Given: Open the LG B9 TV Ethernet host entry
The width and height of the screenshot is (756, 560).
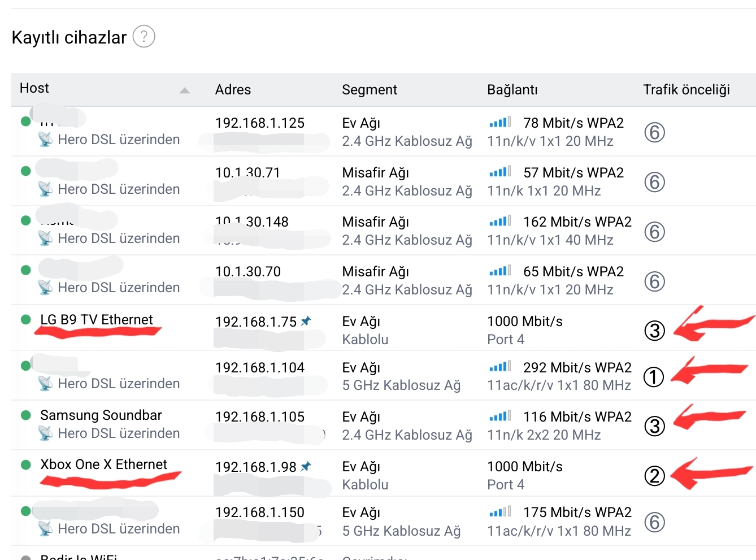Looking at the screenshot, I should click(97, 320).
